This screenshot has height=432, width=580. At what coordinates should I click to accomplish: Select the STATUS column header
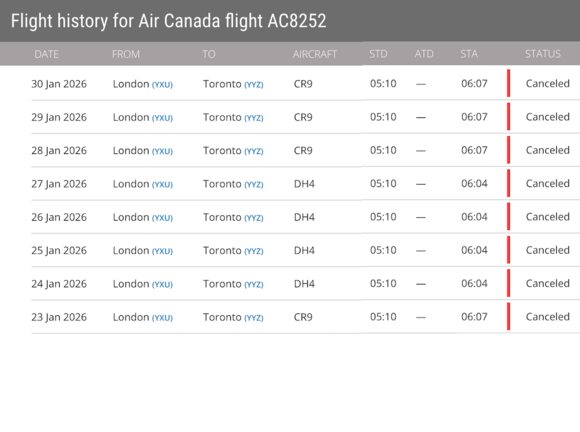pyautogui.click(x=543, y=54)
